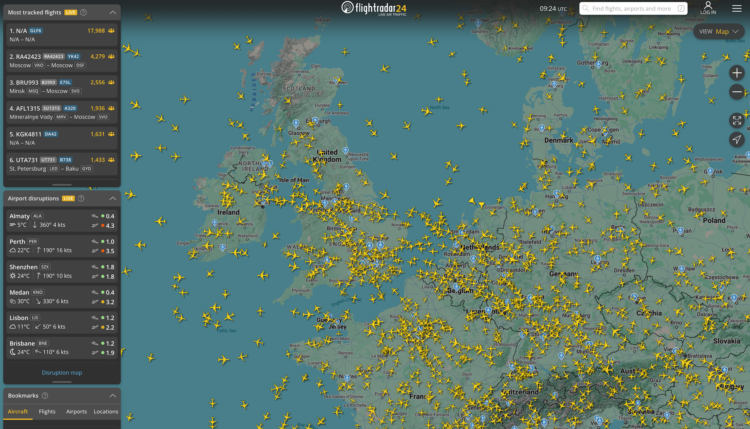Click the Perth cloud weather icon
This screenshot has width=750, height=429.
[12, 251]
